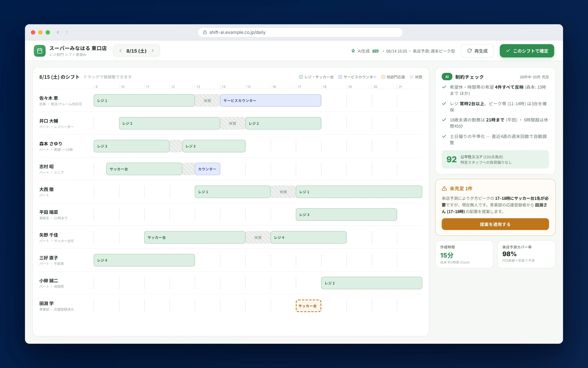
Task: Click the レジ・サッカー台 legend swatch
Action: [x=301, y=77]
